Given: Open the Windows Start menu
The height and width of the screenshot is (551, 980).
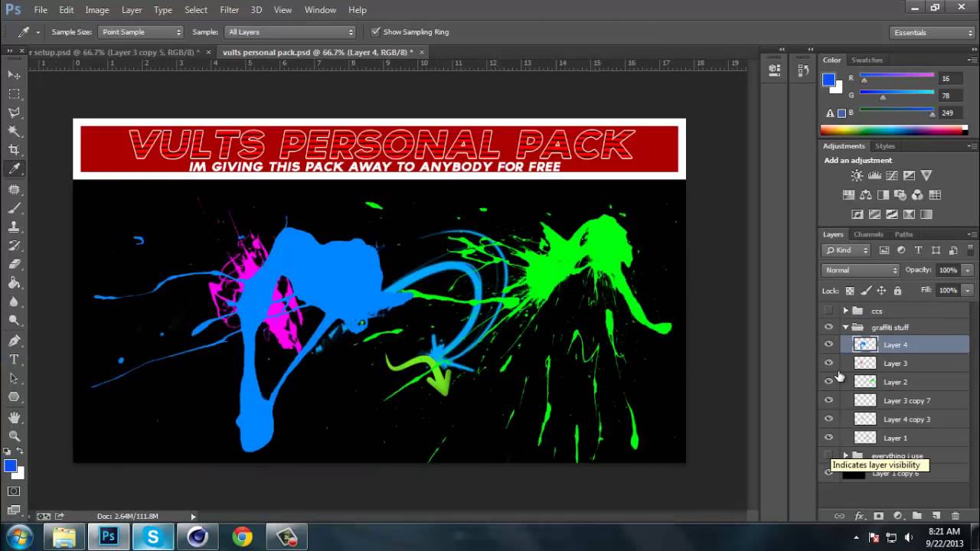Looking at the screenshot, I should click(x=18, y=536).
